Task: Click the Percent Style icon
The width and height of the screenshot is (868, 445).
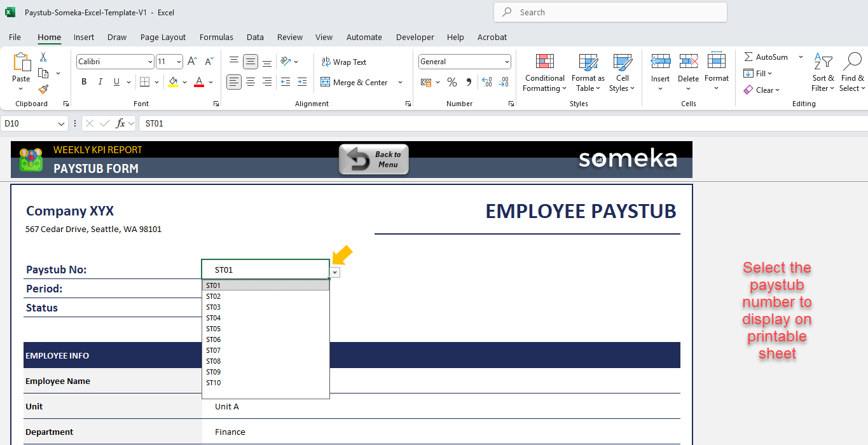Action: point(452,82)
